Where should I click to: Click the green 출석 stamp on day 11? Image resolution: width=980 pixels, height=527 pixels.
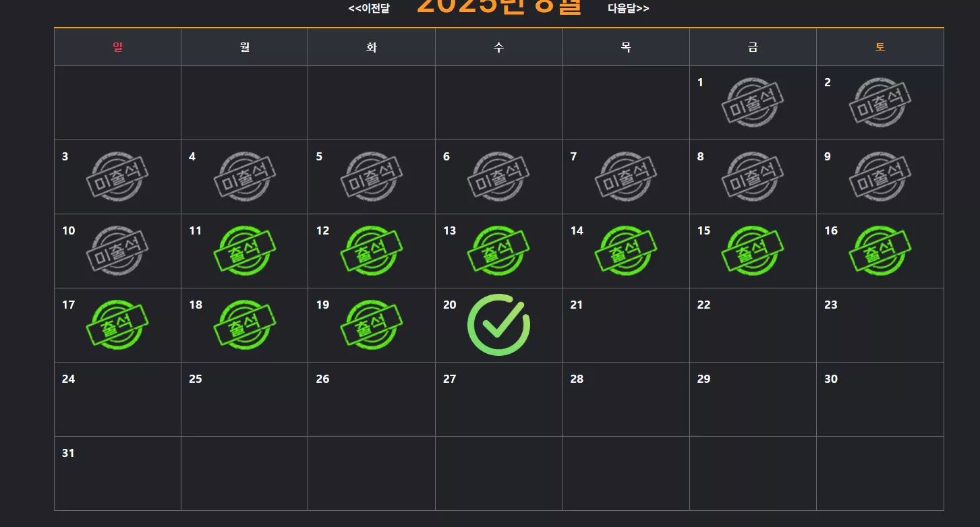245,251
